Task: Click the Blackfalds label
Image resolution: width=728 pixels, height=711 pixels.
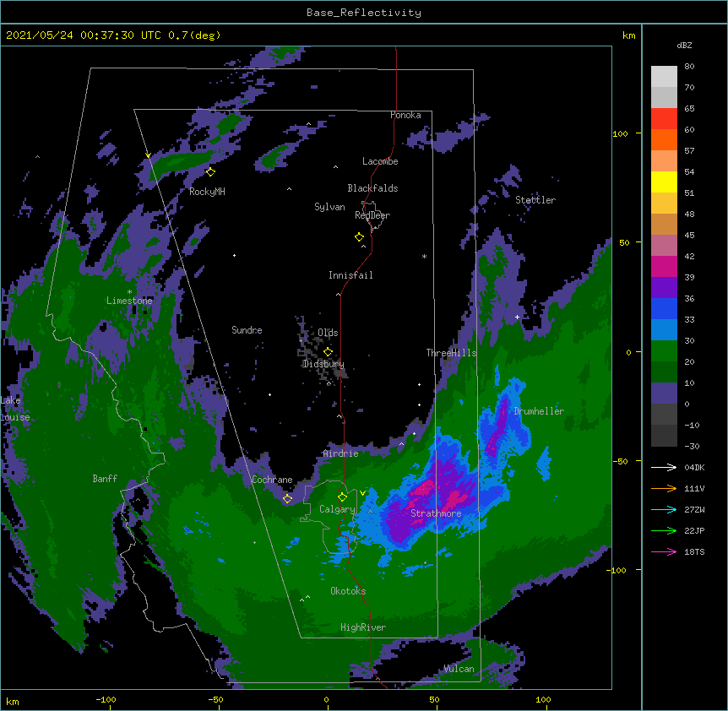Action: coord(372,188)
